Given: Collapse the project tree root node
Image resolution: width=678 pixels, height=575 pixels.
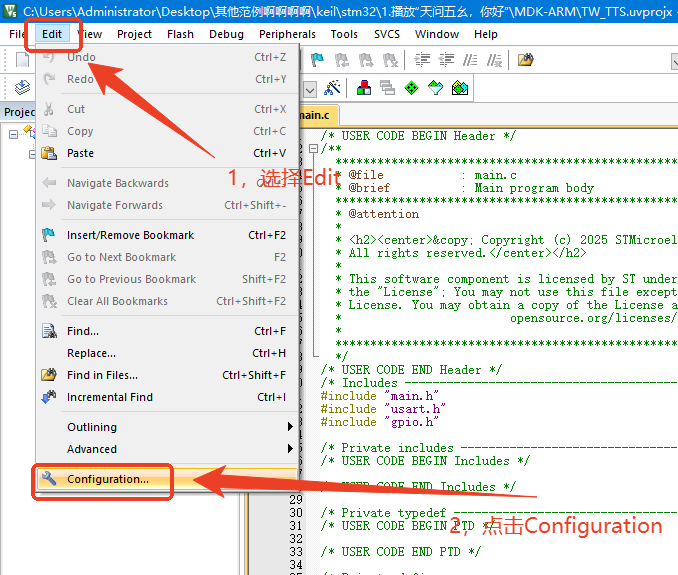Looking at the screenshot, I should [x=13, y=134].
